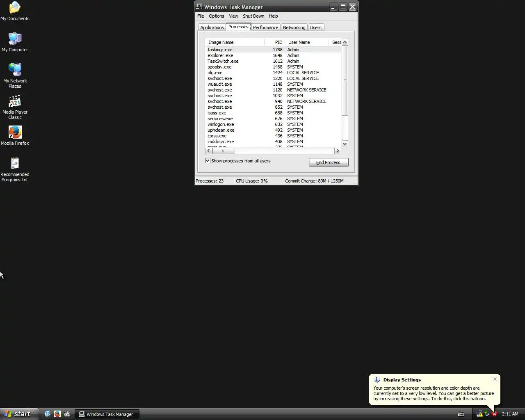Select the spoolsv.exe process
Screen dimensions: 525x420
point(273,67)
